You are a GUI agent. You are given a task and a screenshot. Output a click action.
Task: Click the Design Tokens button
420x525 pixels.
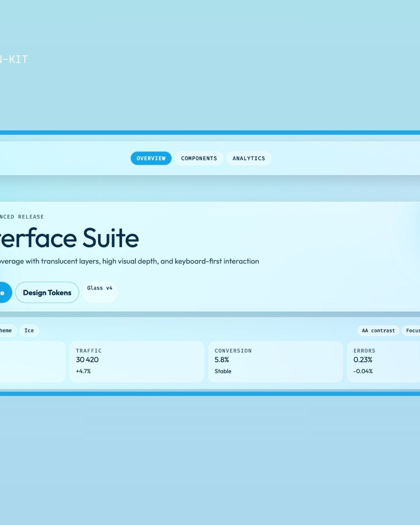47,293
